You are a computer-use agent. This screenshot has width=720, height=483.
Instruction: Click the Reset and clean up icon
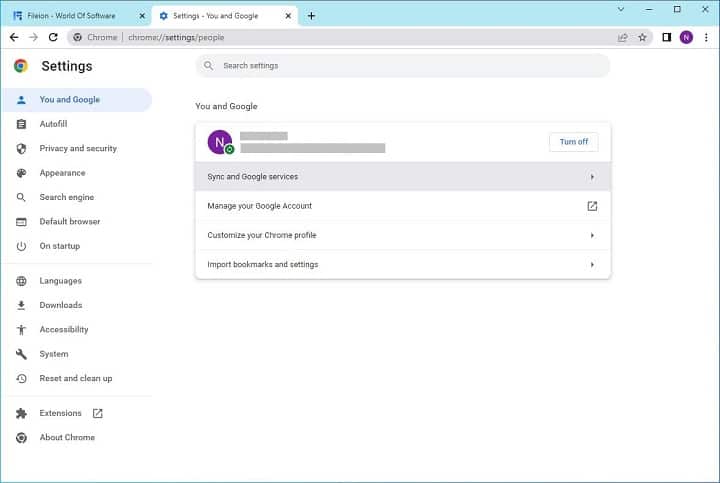[x=21, y=378]
